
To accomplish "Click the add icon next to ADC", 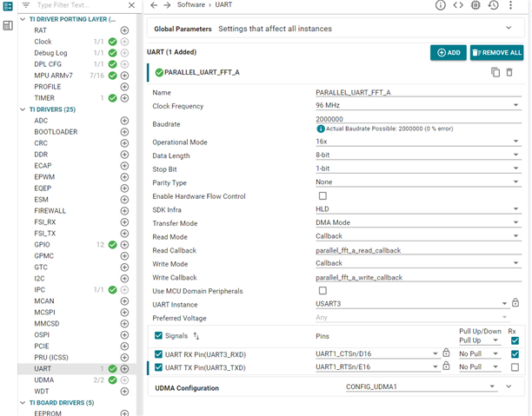I will [x=124, y=121].
